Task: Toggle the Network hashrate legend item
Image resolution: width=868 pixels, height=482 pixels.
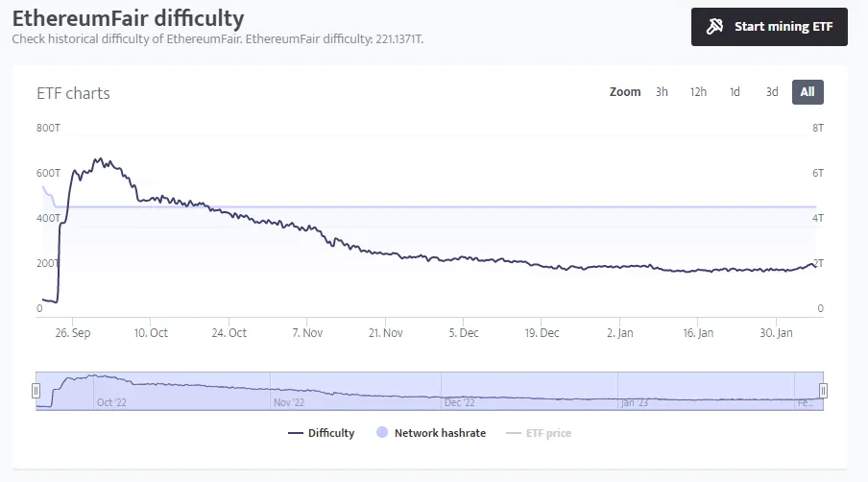Action: (x=431, y=433)
